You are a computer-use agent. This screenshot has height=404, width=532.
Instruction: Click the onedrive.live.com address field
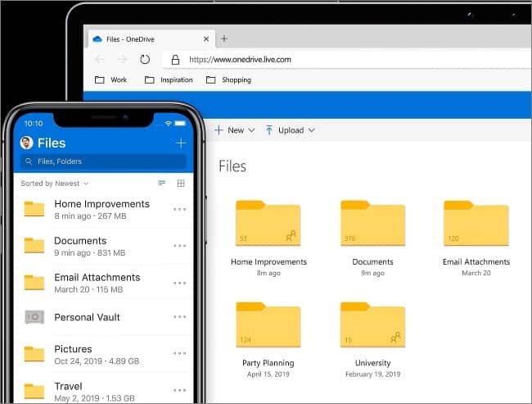(x=346, y=60)
